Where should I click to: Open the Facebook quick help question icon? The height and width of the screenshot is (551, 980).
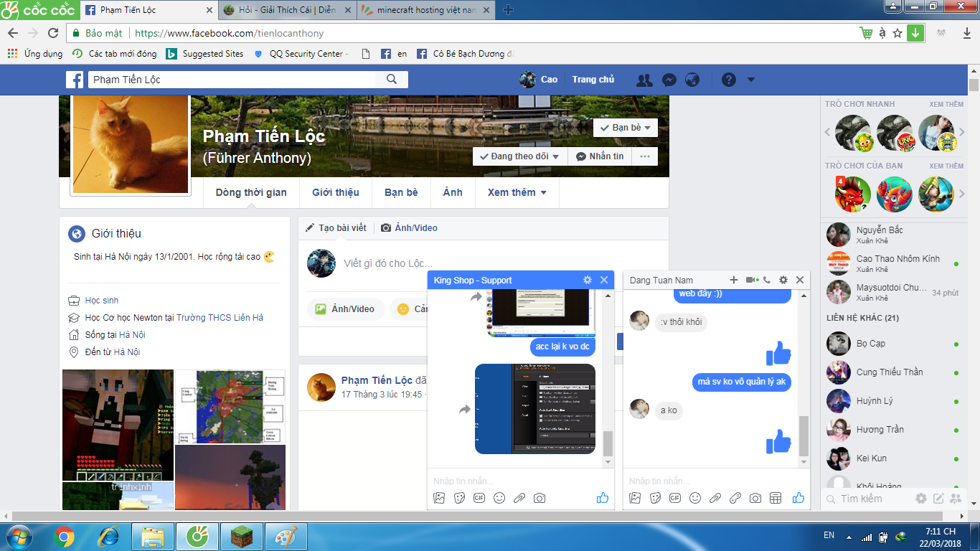point(729,80)
